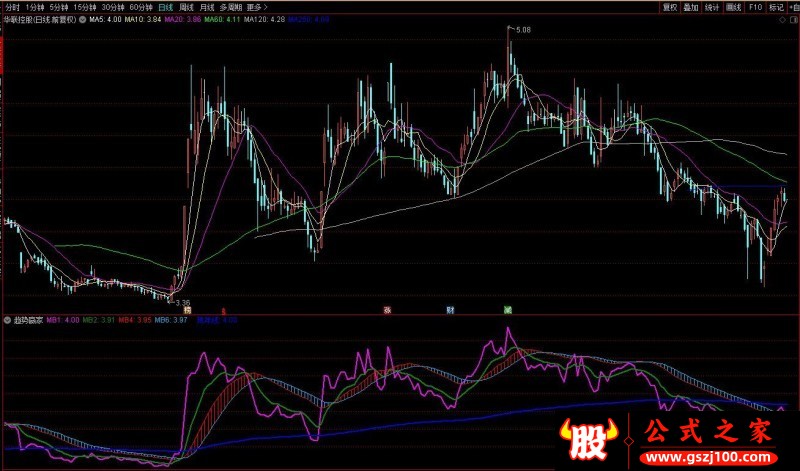Open the F10 company info
This screenshot has width=800, height=471.
pos(756,6)
